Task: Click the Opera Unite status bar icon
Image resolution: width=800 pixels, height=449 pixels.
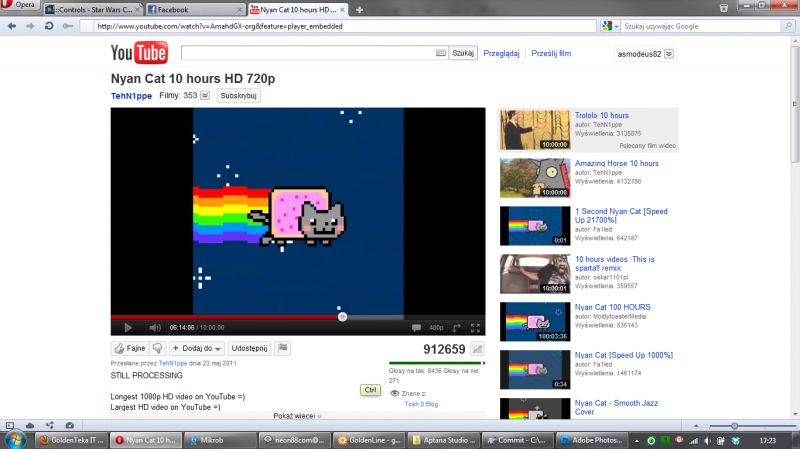Action: (49, 425)
